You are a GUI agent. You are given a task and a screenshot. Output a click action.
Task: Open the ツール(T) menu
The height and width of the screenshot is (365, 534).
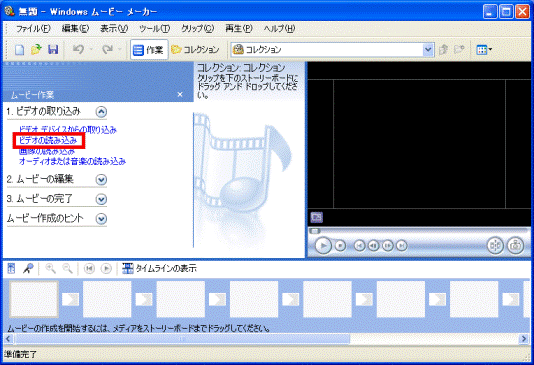(154, 29)
